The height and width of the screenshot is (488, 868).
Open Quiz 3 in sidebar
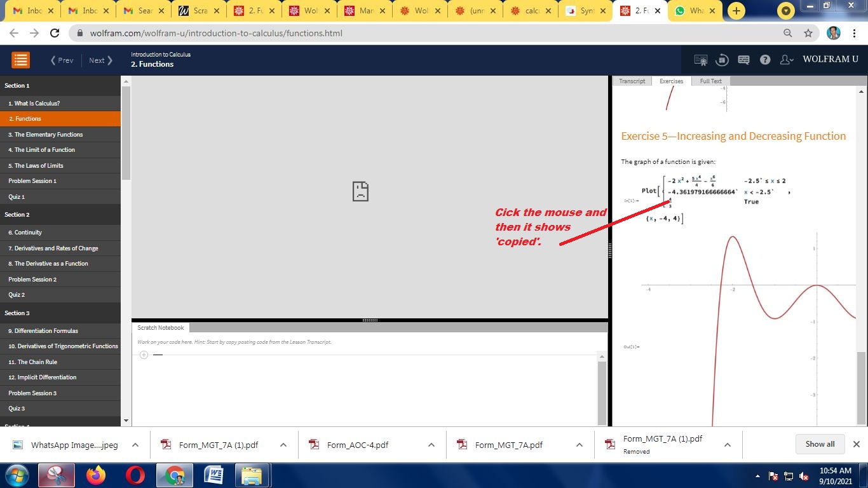coord(60,409)
